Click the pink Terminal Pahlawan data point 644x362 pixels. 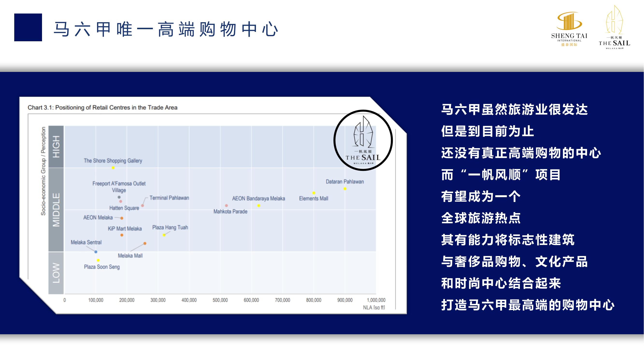tap(142, 206)
